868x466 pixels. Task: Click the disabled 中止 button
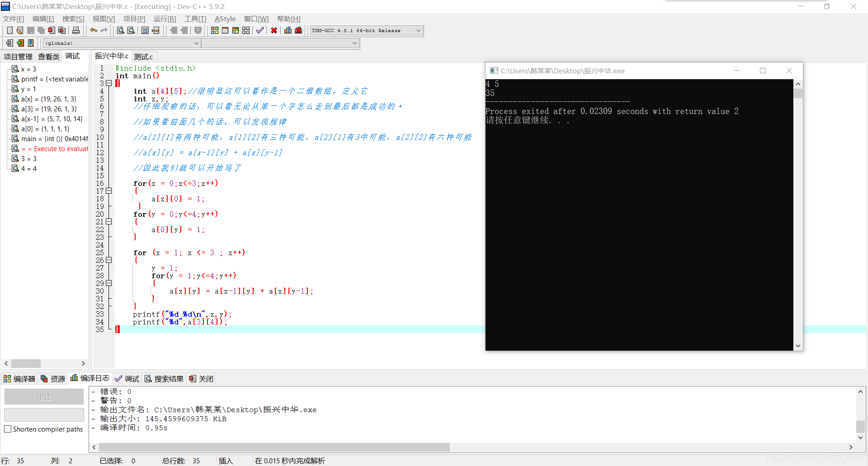pos(44,397)
